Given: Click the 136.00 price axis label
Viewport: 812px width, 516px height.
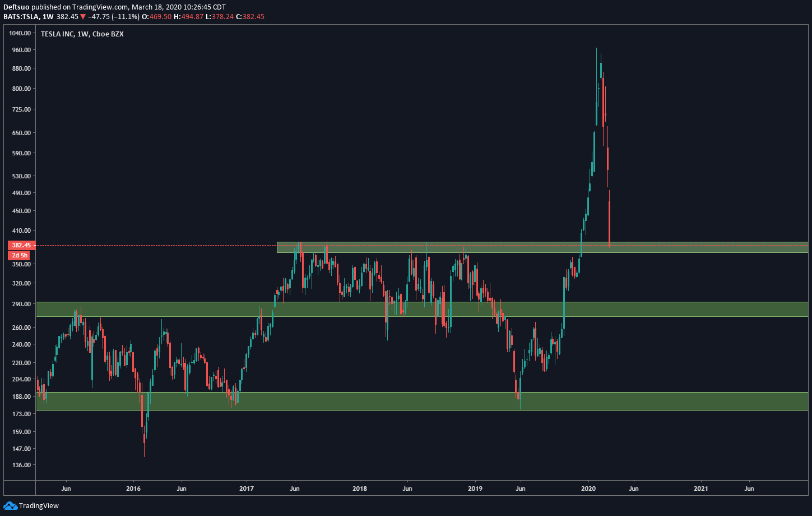Looking at the screenshot, I should click(20, 465).
